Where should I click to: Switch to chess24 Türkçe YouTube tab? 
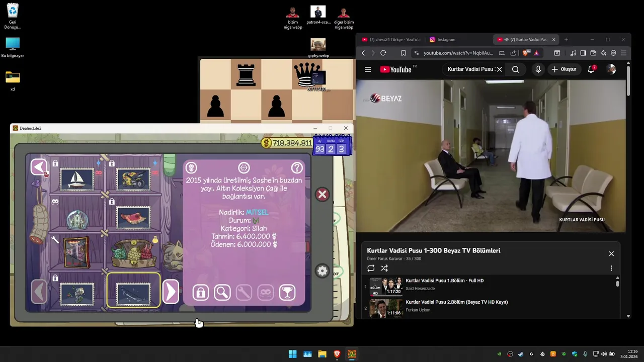[x=390, y=39]
